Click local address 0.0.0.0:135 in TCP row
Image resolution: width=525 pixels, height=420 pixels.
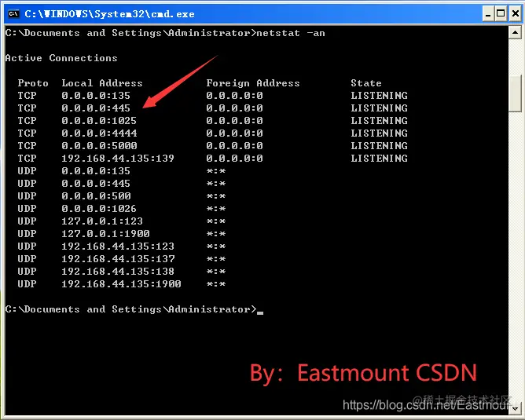pos(96,96)
